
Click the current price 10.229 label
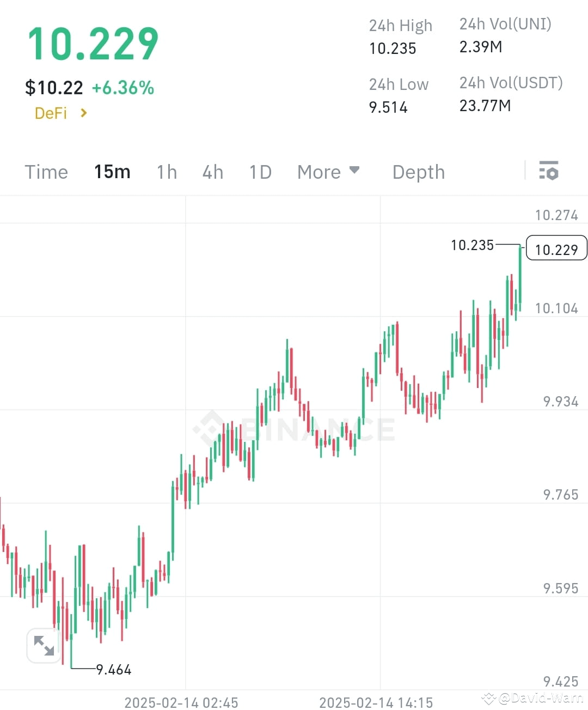click(x=556, y=249)
